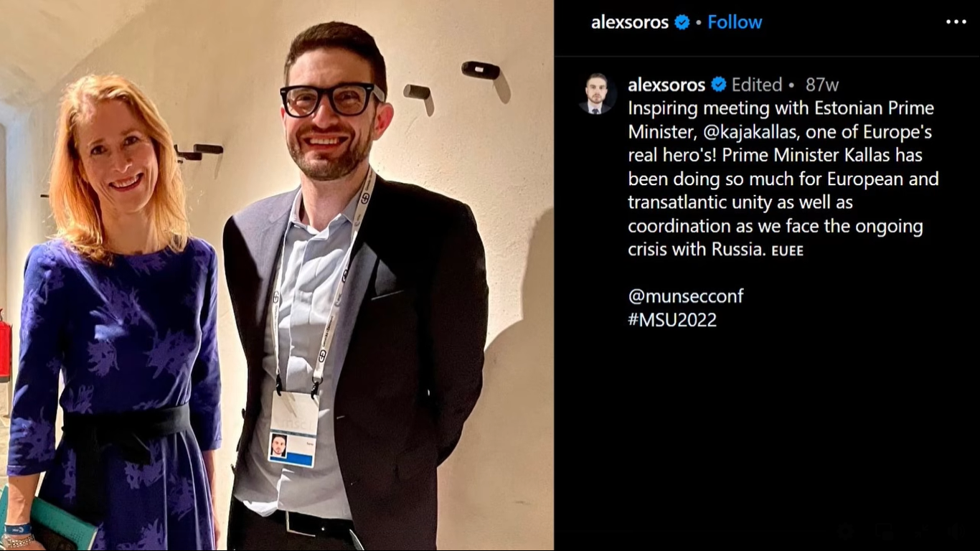Screen dimensions: 980x551
Task: Open alexsoros profile from the caption username
Action: [666, 85]
